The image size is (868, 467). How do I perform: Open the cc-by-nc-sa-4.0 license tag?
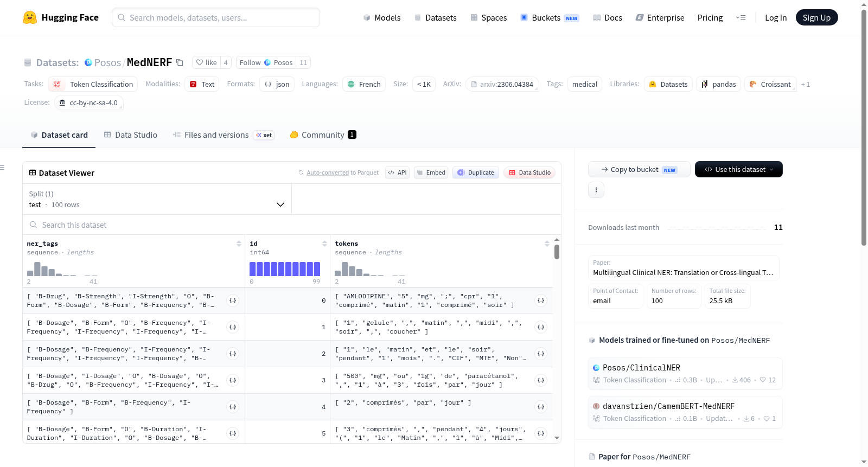(x=89, y=103)
